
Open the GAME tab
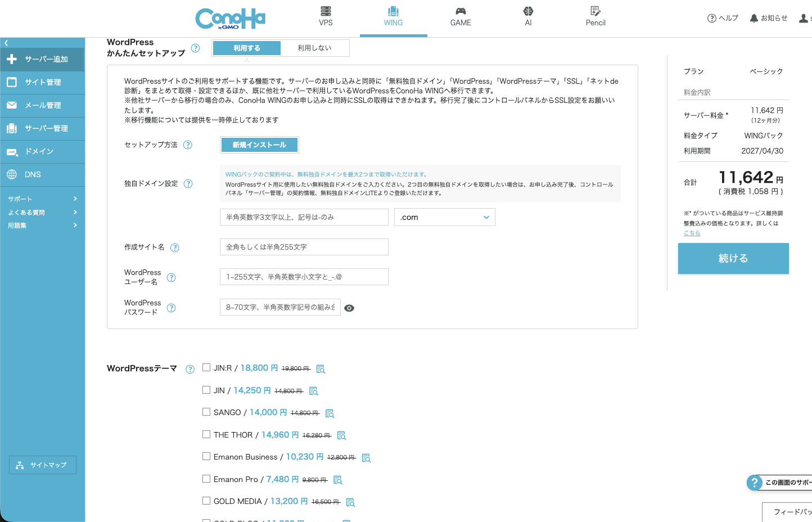pos(461,17)
